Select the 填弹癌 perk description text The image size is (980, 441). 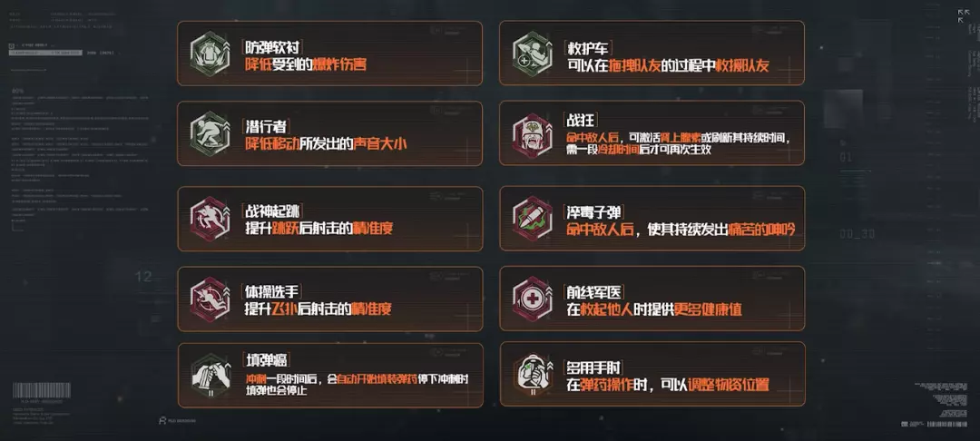(x=357, y=385)
